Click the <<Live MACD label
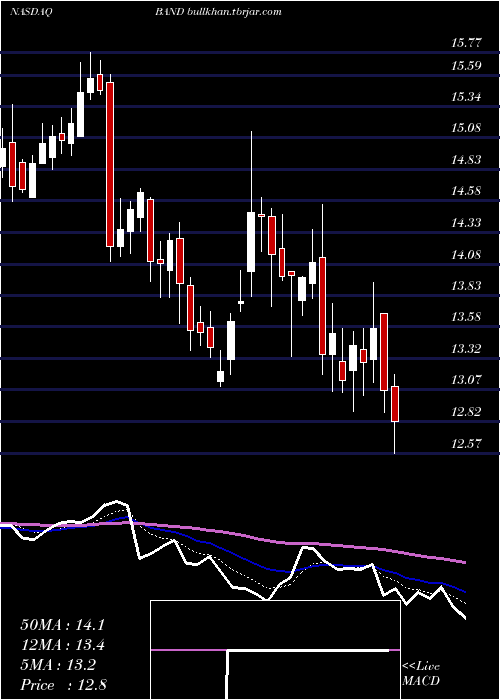500x700 pixels. tap(421, 674)
